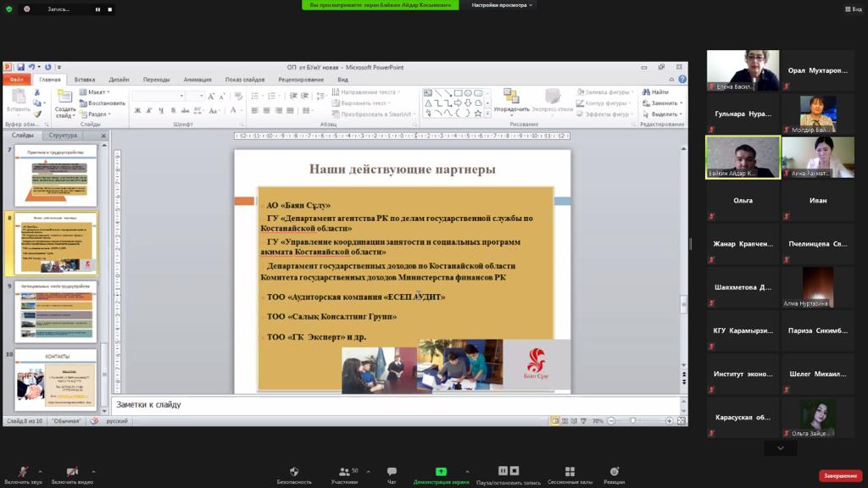The width and height of the screenshot is (868, 488).
Task: Open Сессионные залы breakout rooms
Action: pyautogui.click(x=570, y=475)
